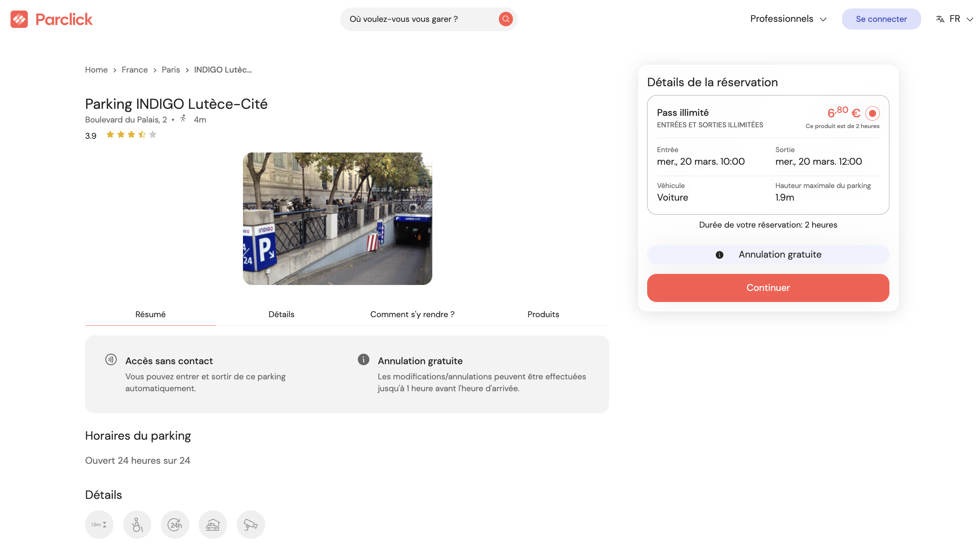Expand the Professionnels dropdown

(x=787, y=19)
